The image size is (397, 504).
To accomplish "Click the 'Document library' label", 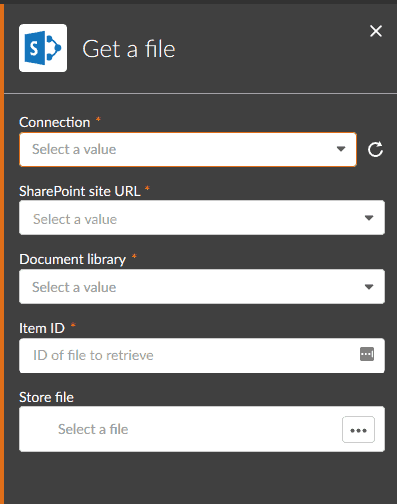I will pos(73,260).
